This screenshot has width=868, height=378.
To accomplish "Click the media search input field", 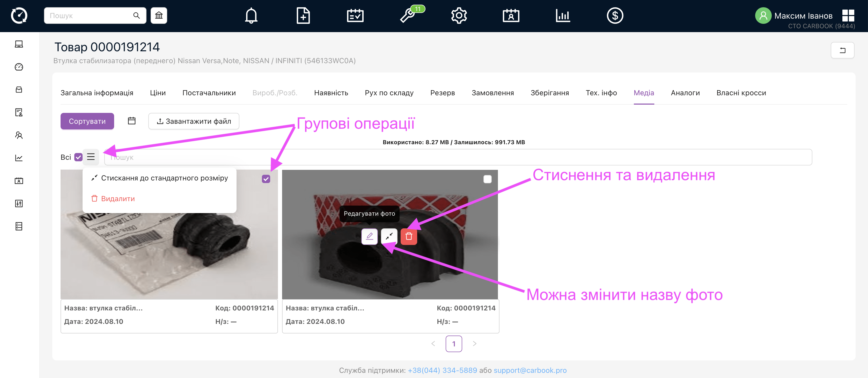I will coord(458,157).
